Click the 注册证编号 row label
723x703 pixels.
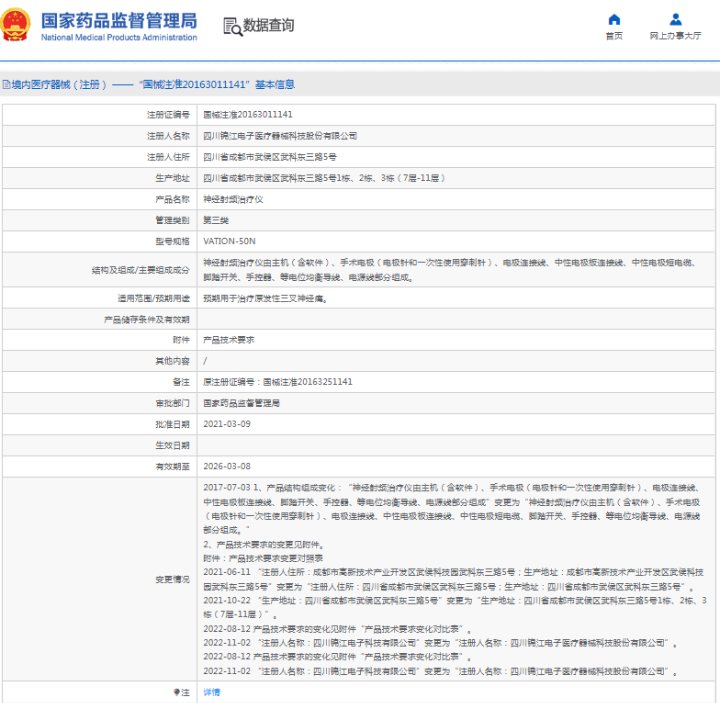tap(168, 115)
